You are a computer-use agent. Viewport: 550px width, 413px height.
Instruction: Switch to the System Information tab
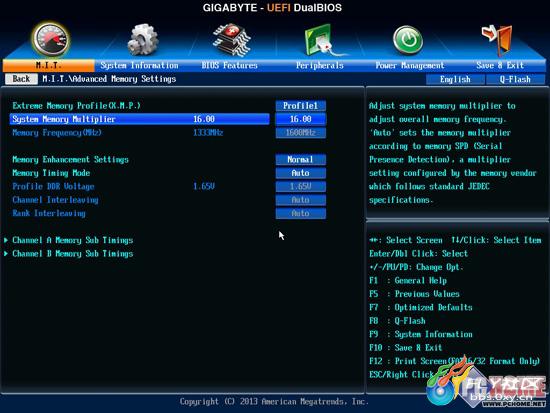click(139, 66)
